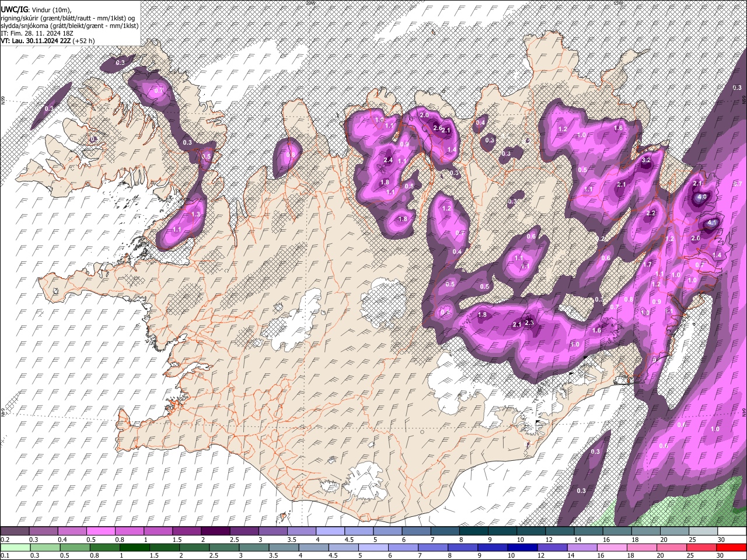Image resolution: width=747 pixels, height=560 pixels.
Task: Click the '2.2' precipitation value on the map
Action: click(651, 213)
